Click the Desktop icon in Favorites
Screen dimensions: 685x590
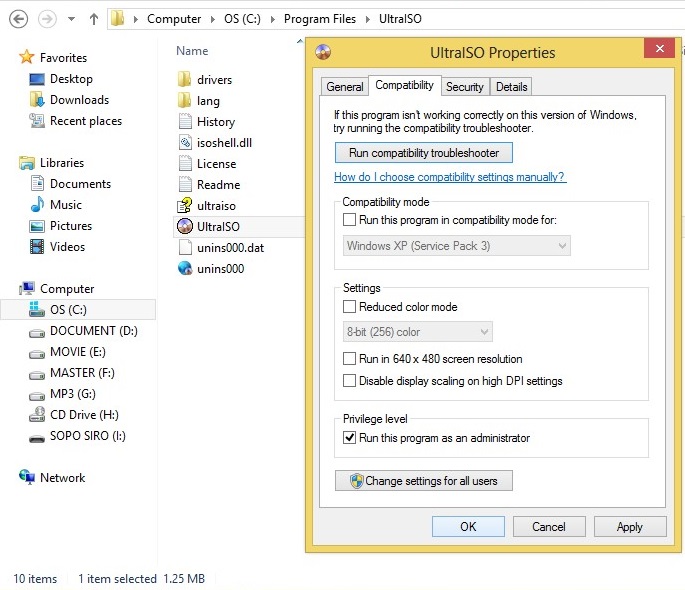[x=37, y=79]
